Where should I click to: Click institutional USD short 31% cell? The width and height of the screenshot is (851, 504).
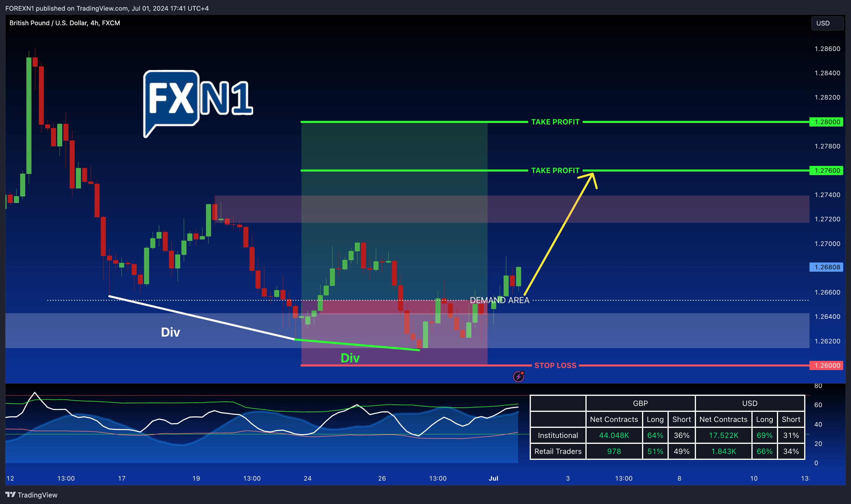click(x=791, y=435)
